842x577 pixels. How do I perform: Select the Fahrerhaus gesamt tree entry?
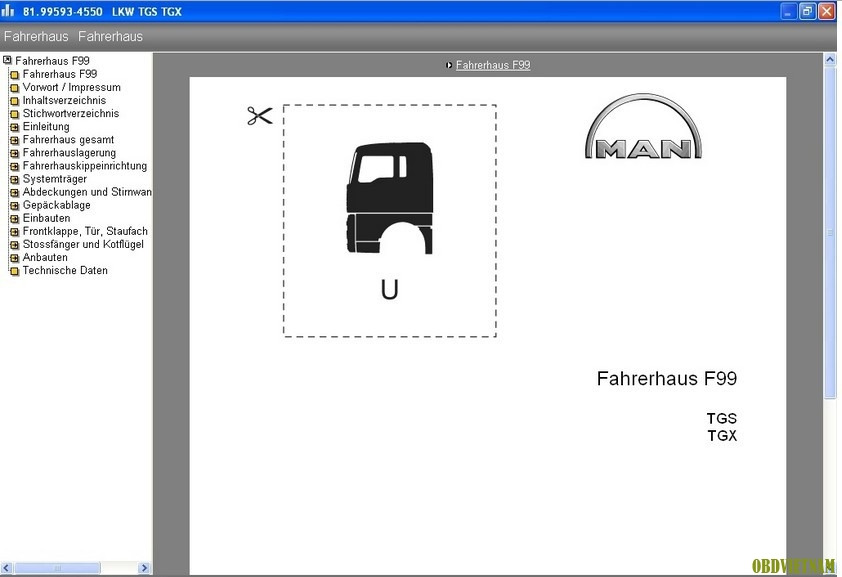coord(68,140)
